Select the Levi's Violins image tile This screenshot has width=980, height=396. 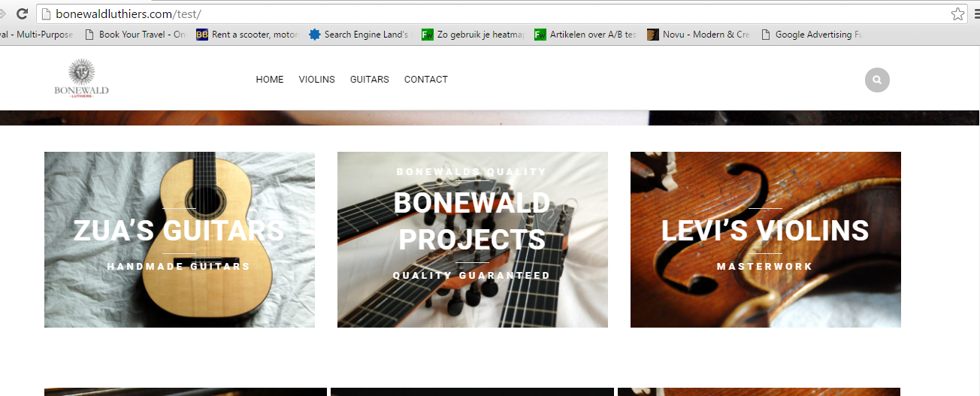tap(766, 240)
